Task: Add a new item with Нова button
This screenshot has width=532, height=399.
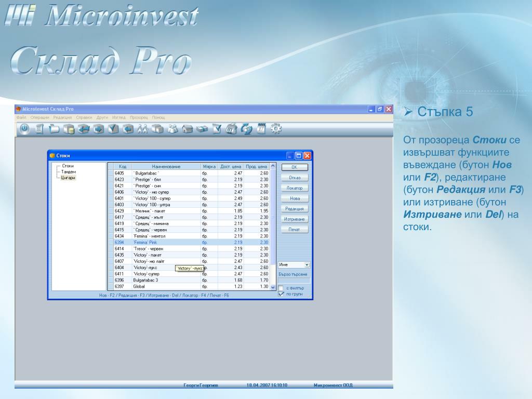Action: point(295,198)
